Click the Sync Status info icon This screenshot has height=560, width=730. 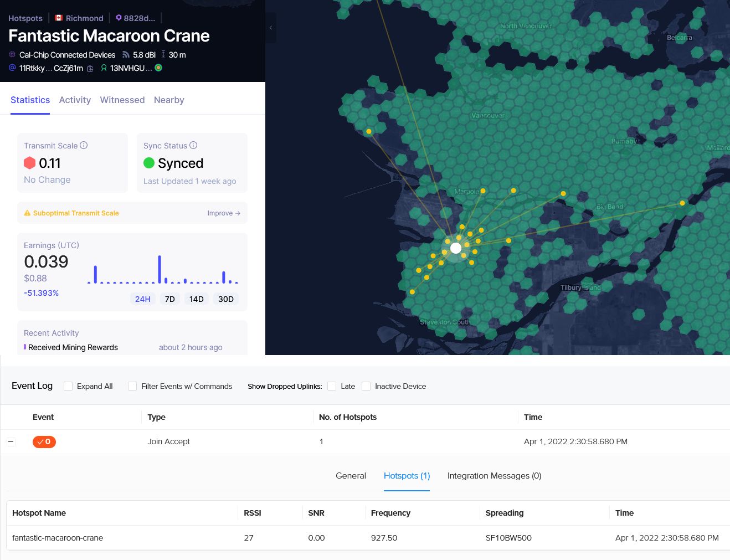click(193, 146)
